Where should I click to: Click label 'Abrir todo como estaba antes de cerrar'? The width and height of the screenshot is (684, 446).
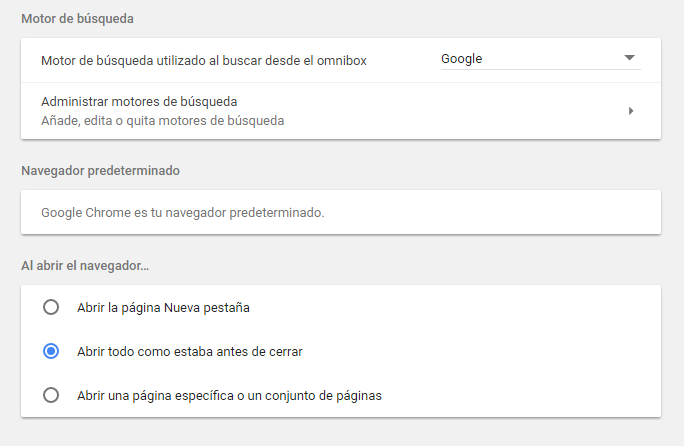pos(190,352)
